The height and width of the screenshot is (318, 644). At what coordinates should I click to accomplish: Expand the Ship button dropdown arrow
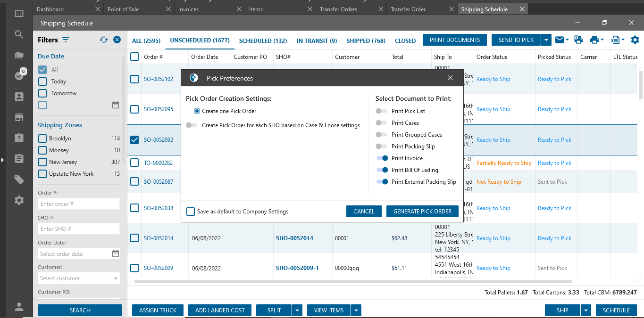pos(586,310)
